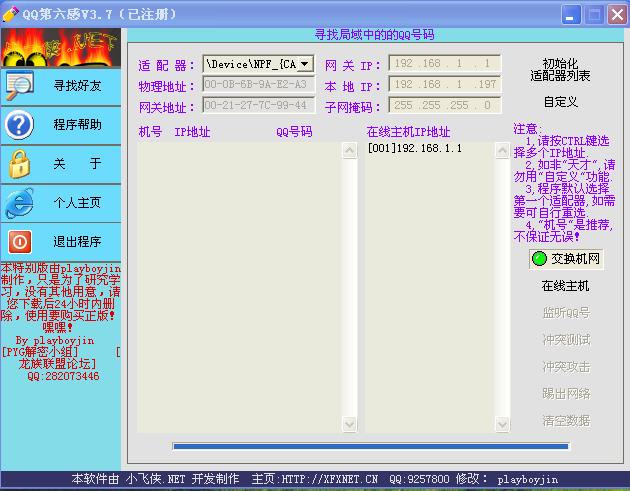Click the 子网掩码 subnet mask field
The width and height of the screenshot is (630, 491).
coord(445,105)
